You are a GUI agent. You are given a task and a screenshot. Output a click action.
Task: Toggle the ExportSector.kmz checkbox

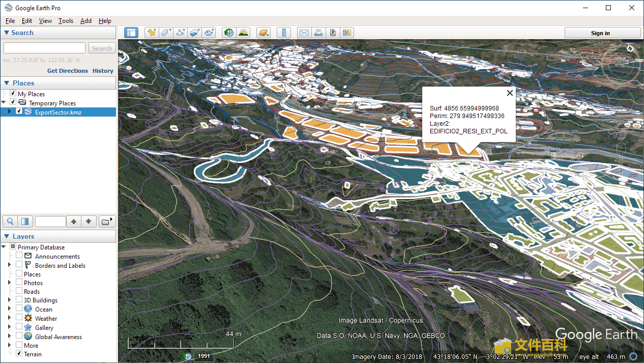click(19, 112)
